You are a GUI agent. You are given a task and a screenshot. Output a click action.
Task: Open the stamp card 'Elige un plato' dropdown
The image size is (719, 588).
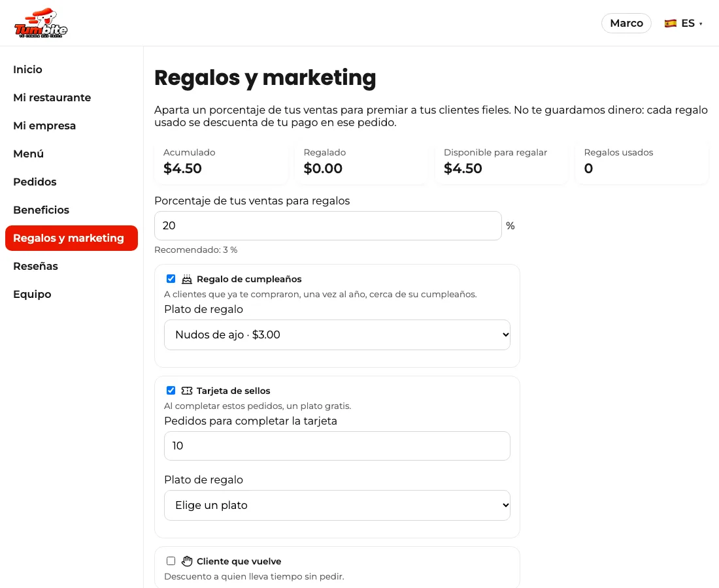tap(337, 506)
